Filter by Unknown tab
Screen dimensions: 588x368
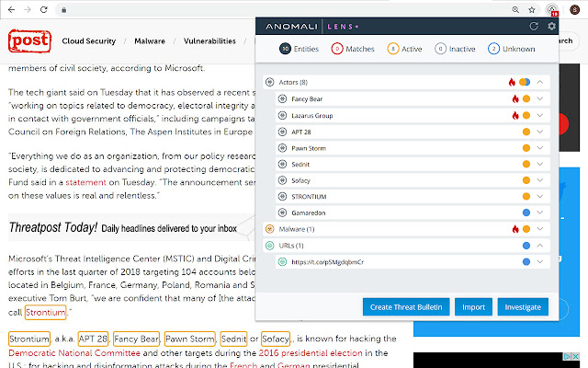(512, 49)
